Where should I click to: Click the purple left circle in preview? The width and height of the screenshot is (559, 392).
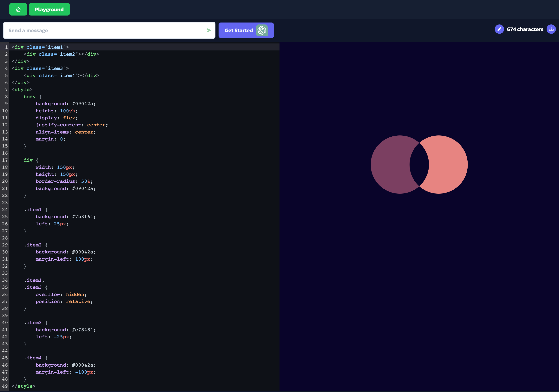(x=390, y=165)
